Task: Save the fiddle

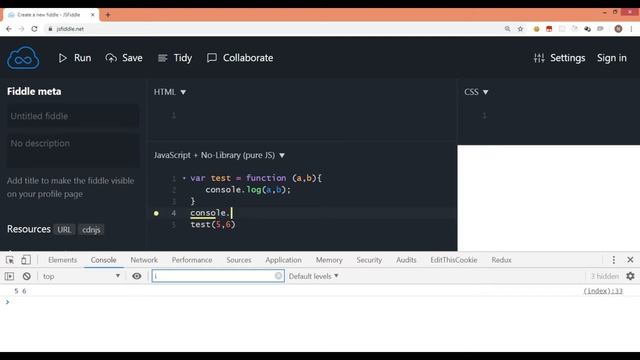Action: [x=124, y=58]
